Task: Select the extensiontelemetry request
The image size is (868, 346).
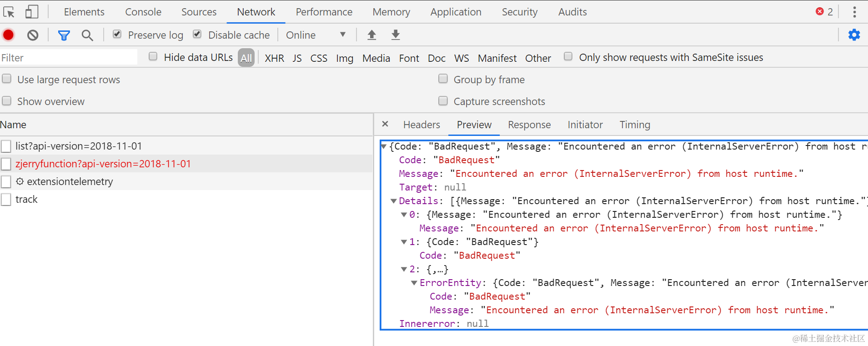Action: [x=186, y=181]
